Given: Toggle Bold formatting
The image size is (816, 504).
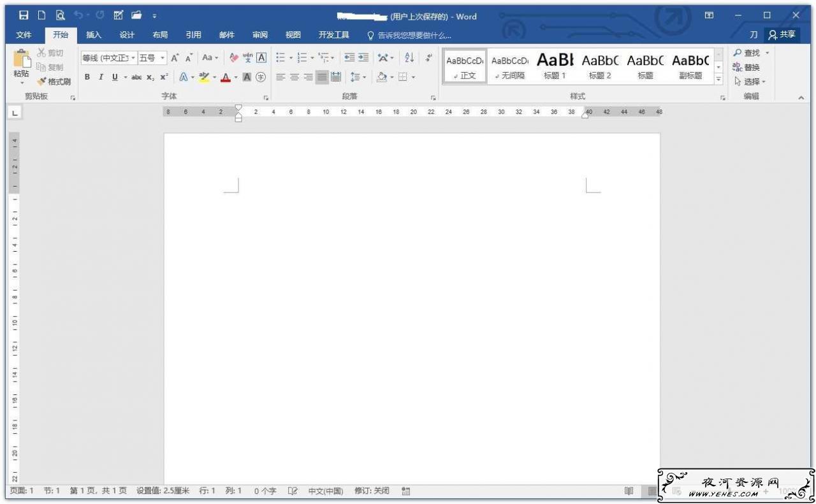Looking at the screenshot, I should pyautogui.click(x=87, y=77).
